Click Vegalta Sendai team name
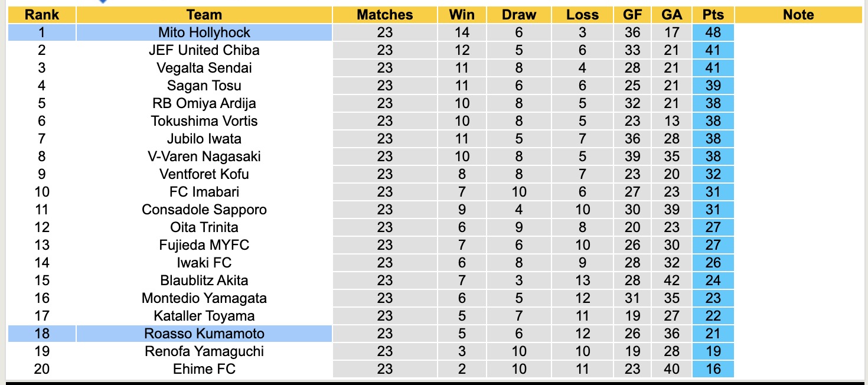This screenshot has width=868, height=385. [204, 68]
